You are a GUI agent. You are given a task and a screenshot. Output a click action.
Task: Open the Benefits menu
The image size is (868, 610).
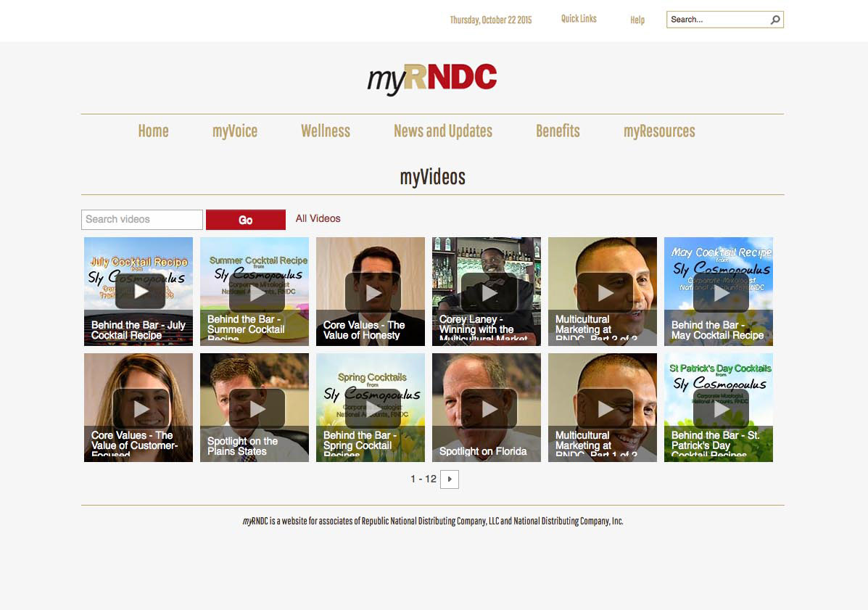(558, 131)
